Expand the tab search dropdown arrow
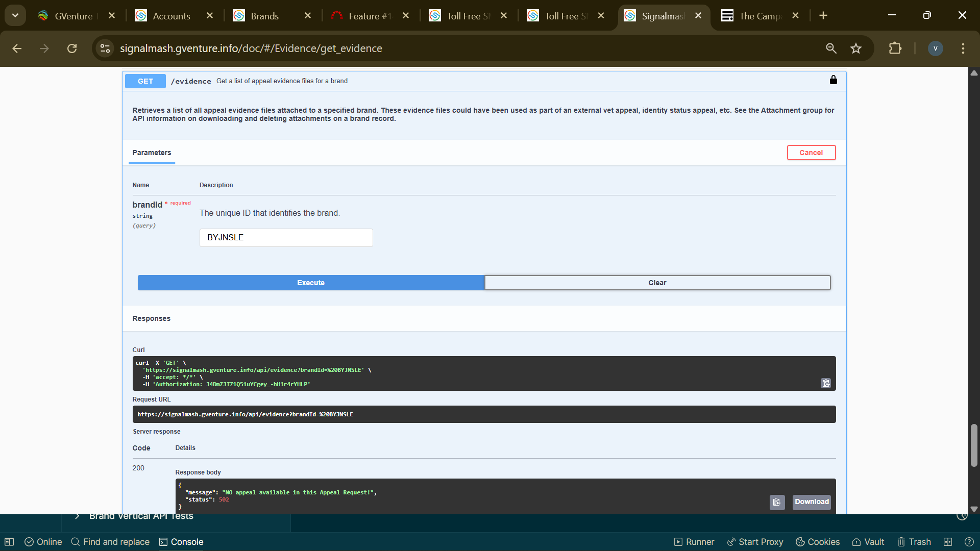980x551 pixels. 15,15
